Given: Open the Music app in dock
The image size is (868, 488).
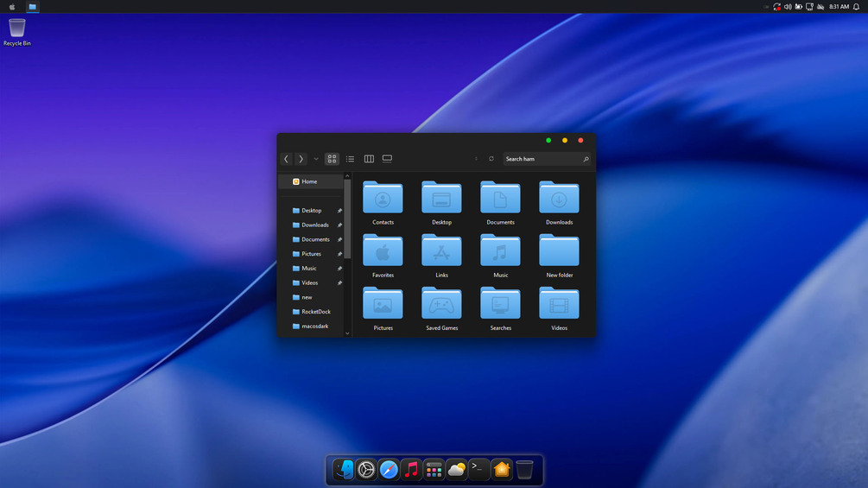Looking at the screenshot, I should 411,470.
